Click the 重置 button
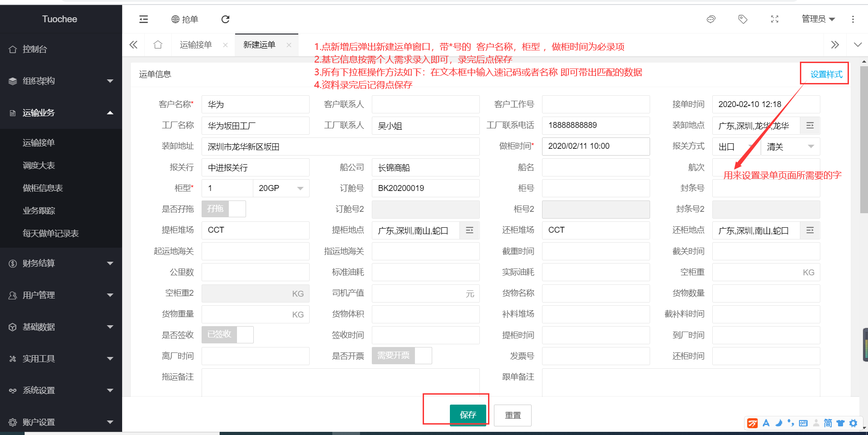 coord(513,415)
